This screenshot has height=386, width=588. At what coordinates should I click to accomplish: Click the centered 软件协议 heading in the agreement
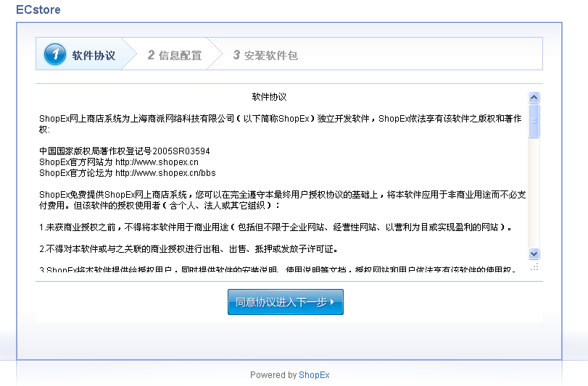tap(270, 97)
